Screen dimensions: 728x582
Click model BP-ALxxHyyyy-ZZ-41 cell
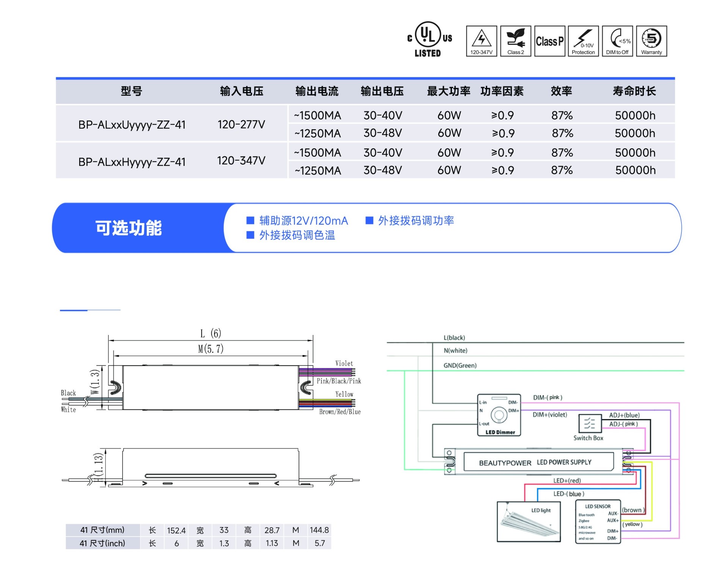tap(132, 162)
